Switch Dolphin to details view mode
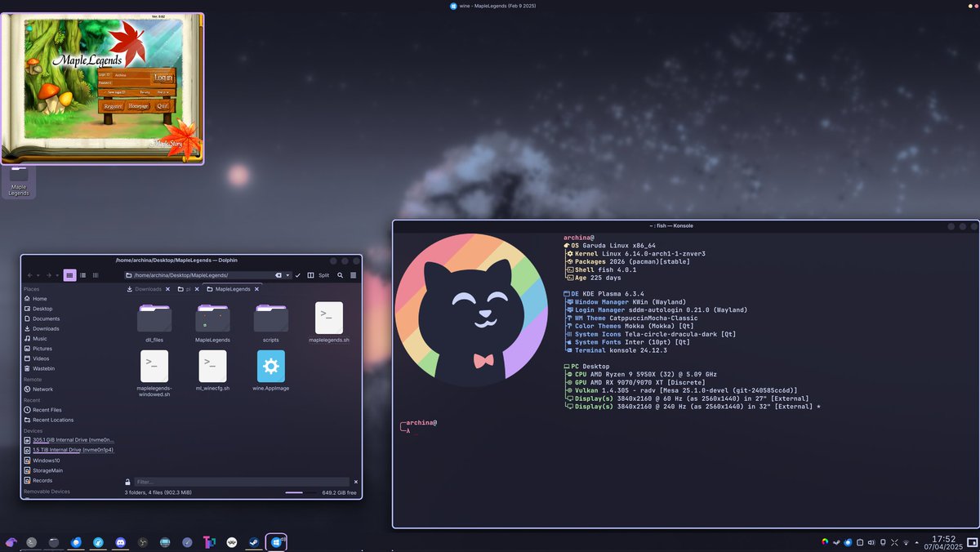 (x=96, y=275)
